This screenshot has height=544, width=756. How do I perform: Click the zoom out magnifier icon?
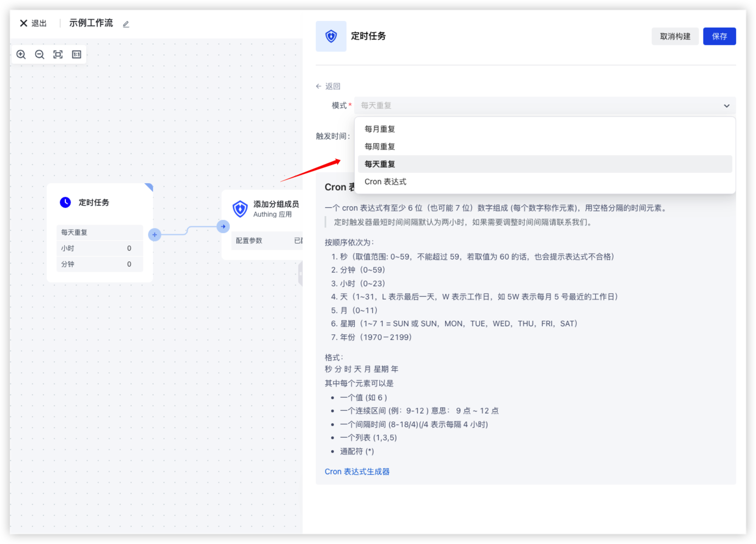pyautogui.click(x=39, y=54)
